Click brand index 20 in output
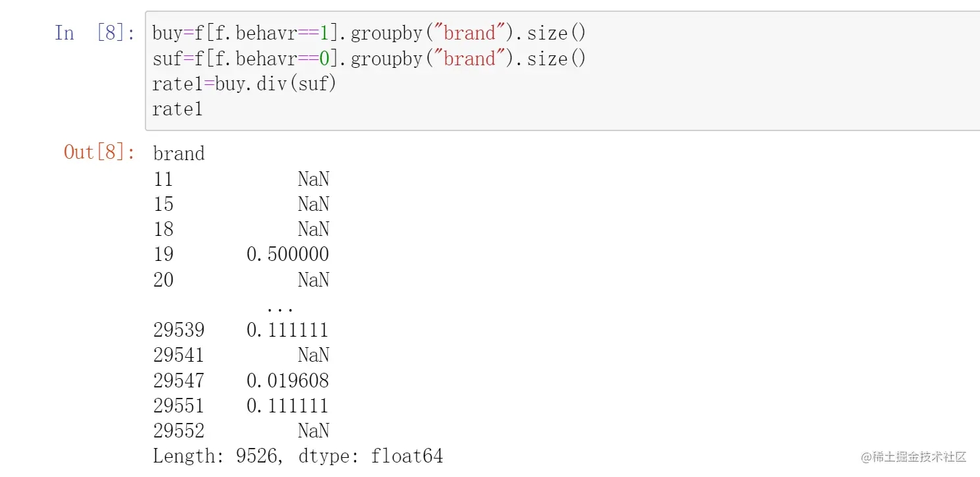This screenshot has width=980, height=477. 163,279
